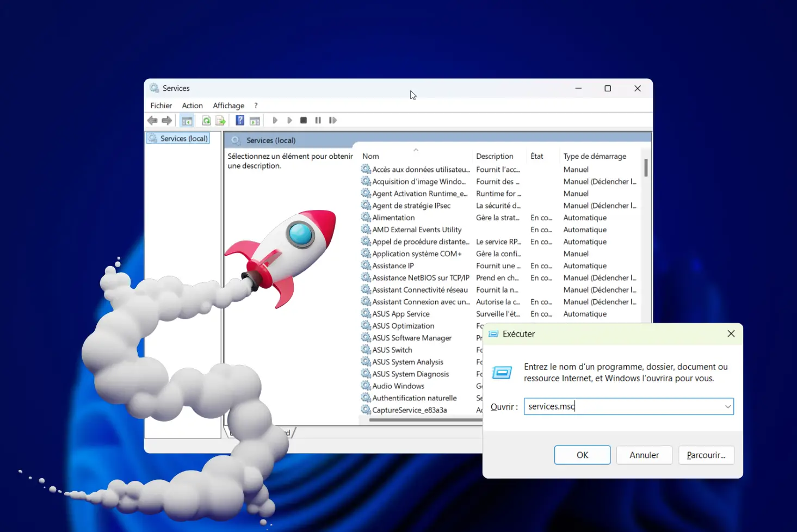
Task: Click gear icon of Assistance IP service
Action: pyautogui.click(x=366, y=265)
